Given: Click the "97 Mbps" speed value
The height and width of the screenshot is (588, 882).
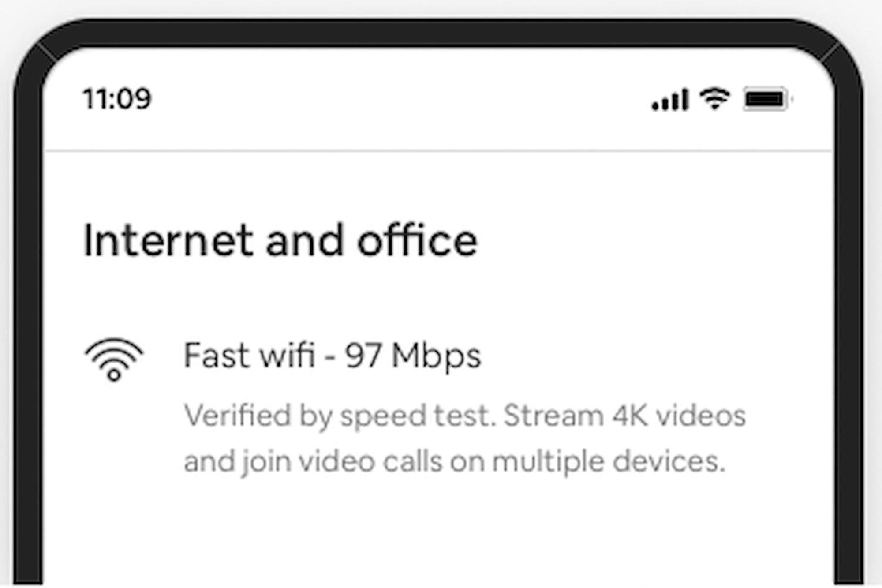Looking at the screenshot, I should tap(413, 356).
